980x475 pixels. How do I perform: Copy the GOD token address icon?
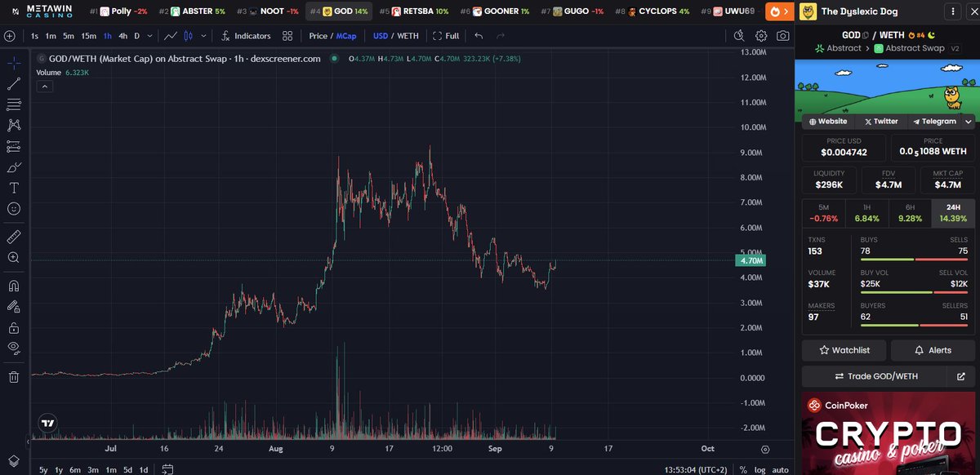[x=866, y=35]
